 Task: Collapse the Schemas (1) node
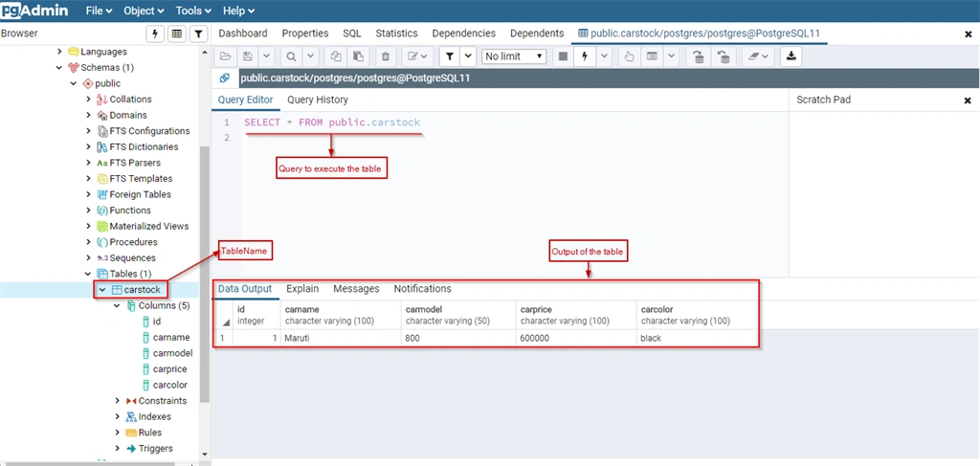[59, 68]
